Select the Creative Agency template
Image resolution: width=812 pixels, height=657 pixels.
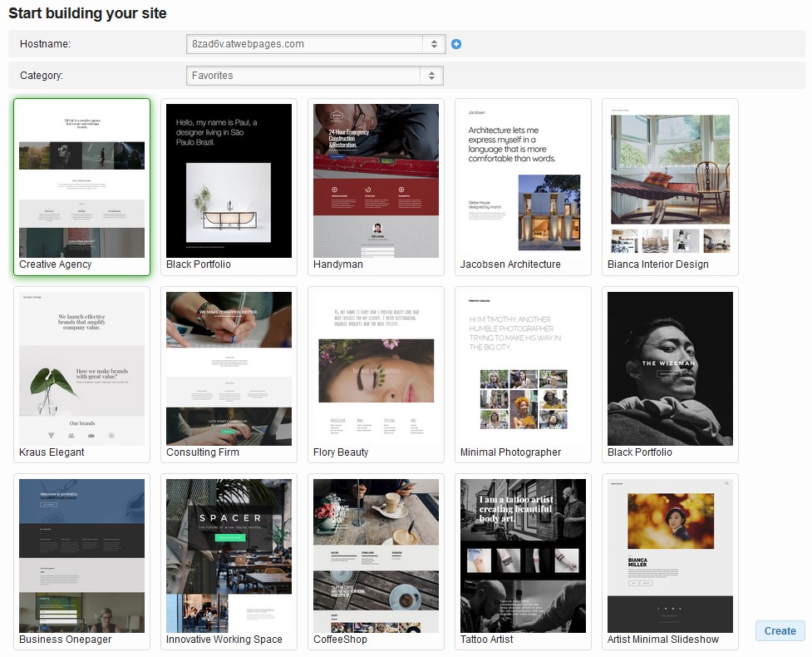pos(81,180)
